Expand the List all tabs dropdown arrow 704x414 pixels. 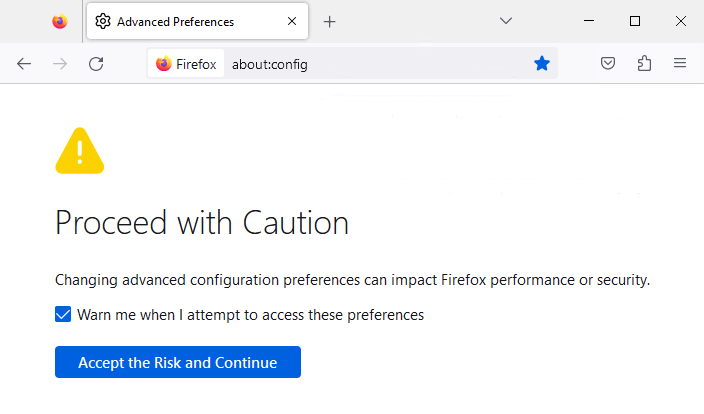[506, 21]
